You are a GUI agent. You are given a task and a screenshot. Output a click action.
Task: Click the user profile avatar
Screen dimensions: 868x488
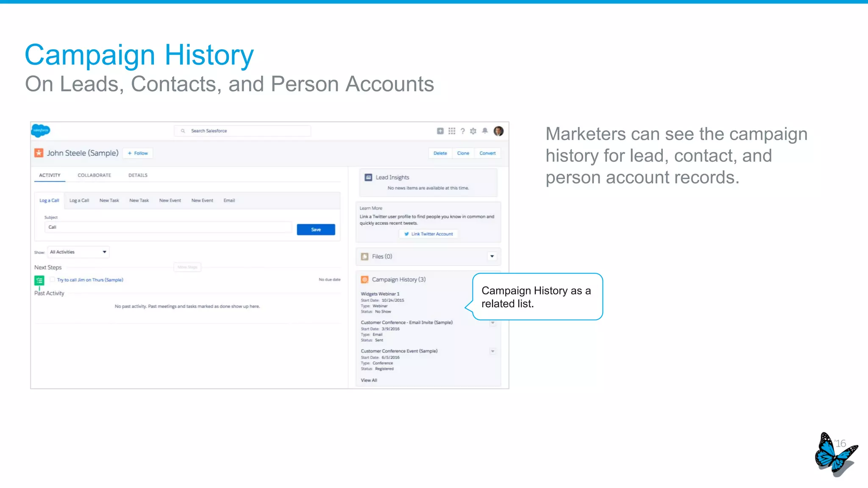tap(498, 131)
